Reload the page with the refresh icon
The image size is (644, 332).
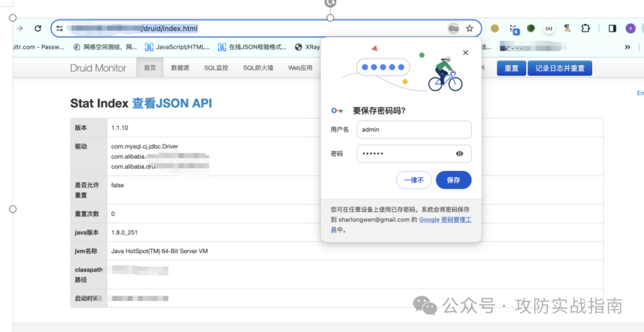click(38, 29)
